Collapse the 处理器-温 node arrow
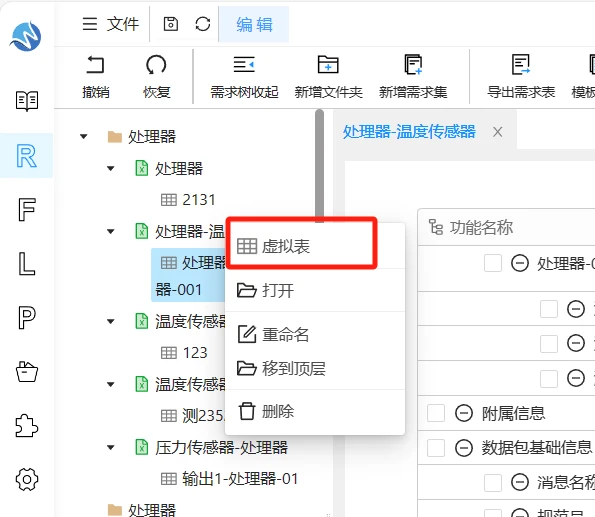595x517 pixels. (x=110, y=231)
